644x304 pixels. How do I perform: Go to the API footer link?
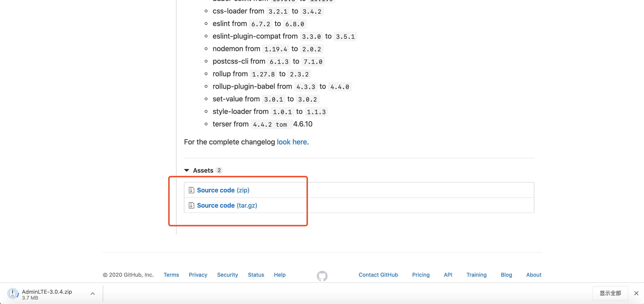[x=448, y=275]
